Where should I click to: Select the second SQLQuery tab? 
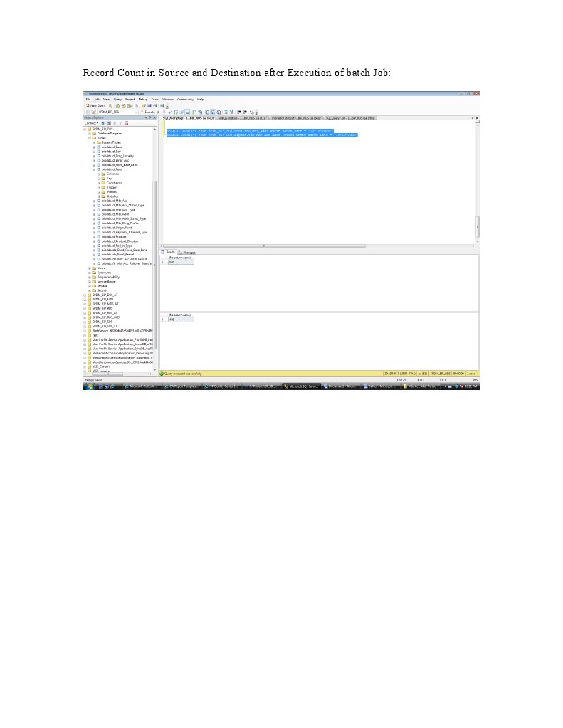pyautogui.click(x=243, y=118)
